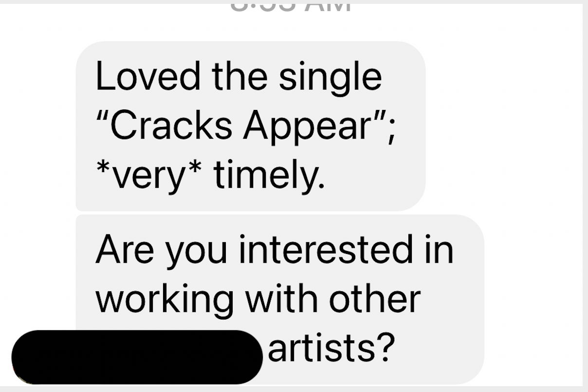Click the word "in" after "interested"
Image resolution: width=588 pixels, height=392 pixels.
tap(440, 249)
